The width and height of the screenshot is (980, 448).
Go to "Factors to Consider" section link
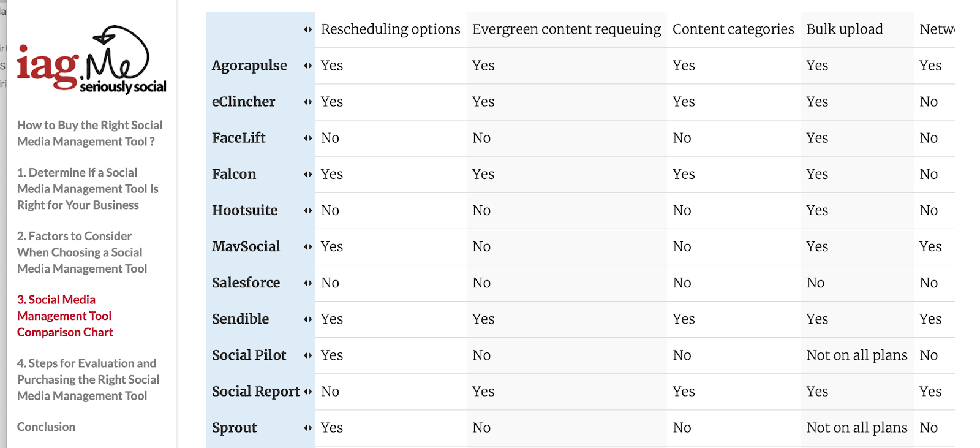(x=82, y=252)
